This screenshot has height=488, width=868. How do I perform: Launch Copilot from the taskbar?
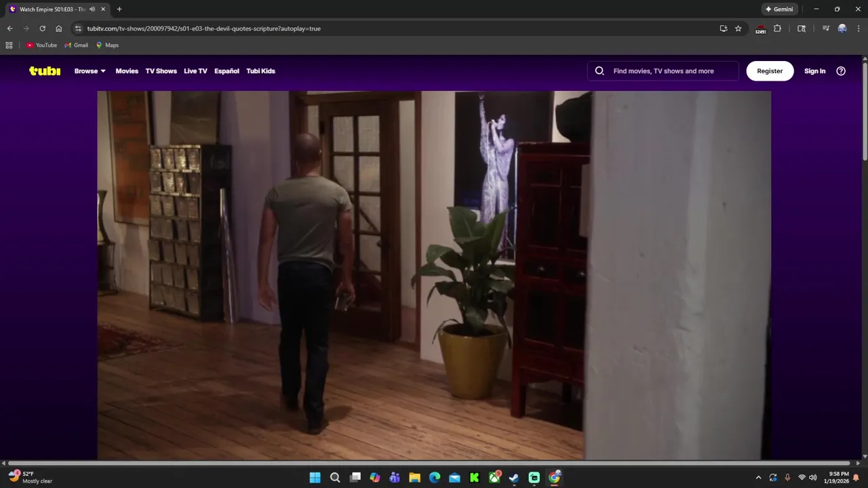tap(375, 478)
